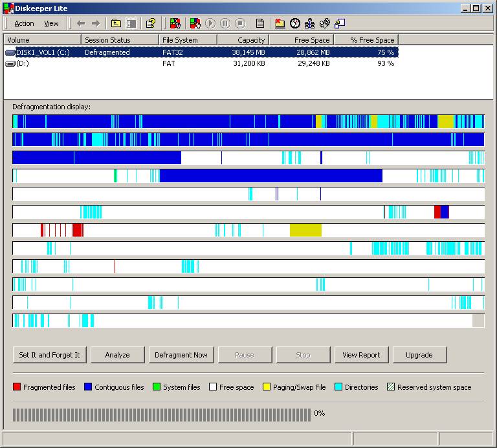Click the FAT32 file system cell
The width and height of the screenshot is (497, 448).
172,52
